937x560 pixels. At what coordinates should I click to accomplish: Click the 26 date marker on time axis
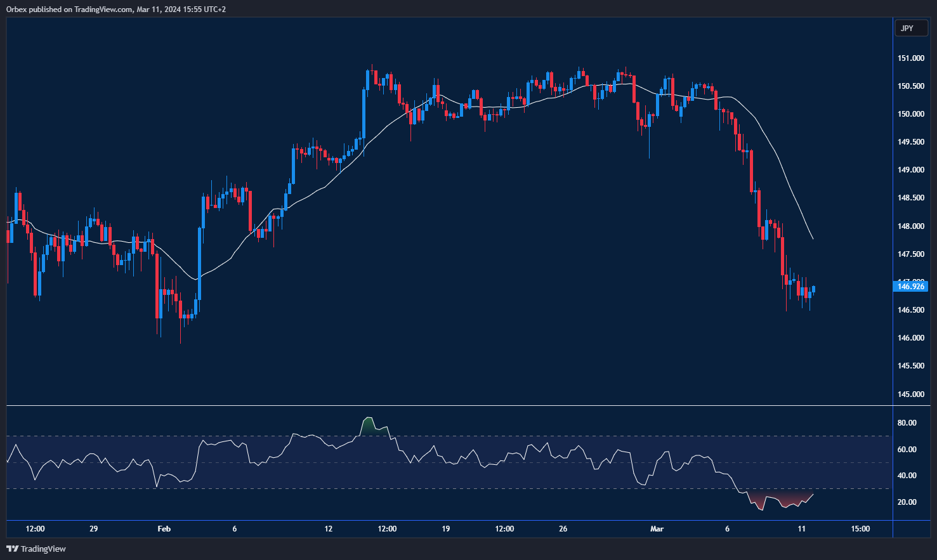563,529
